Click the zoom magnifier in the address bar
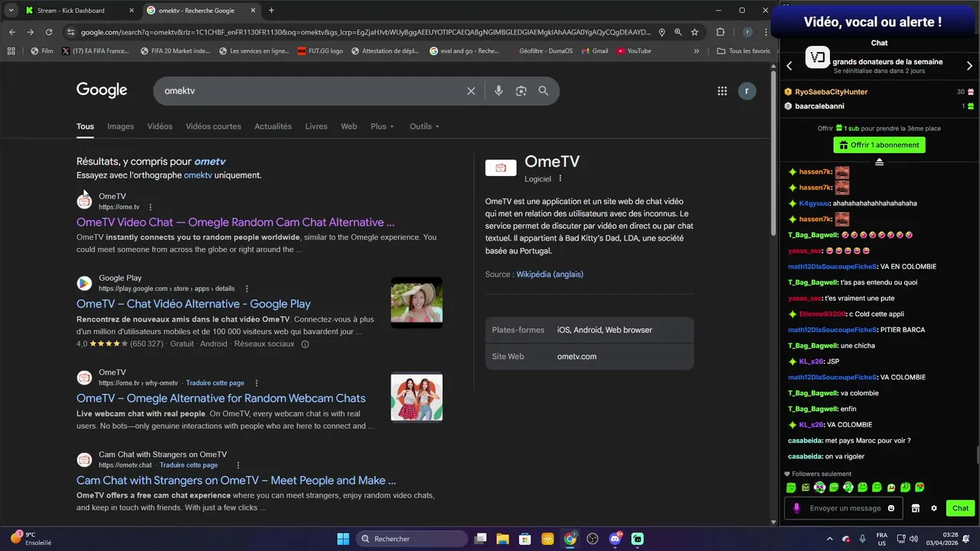 (678, 32)
